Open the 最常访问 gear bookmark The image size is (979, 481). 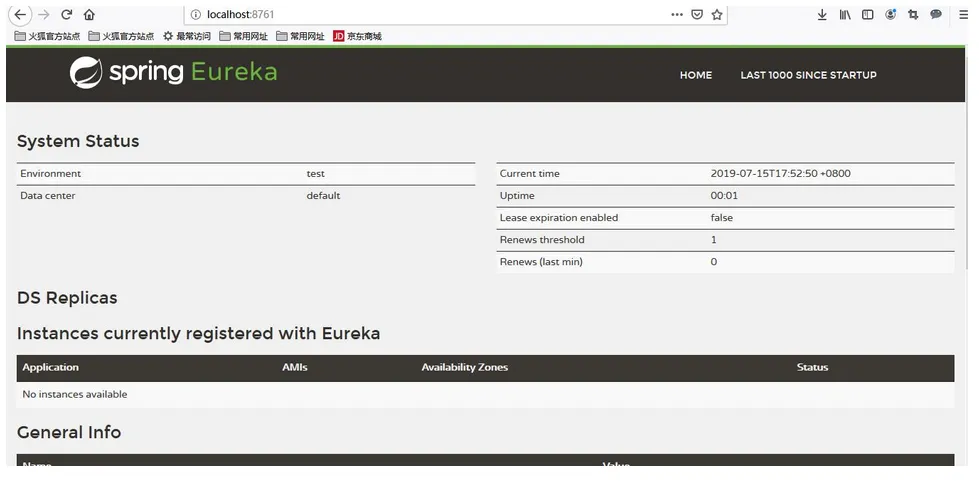click(x=187, y=36)
